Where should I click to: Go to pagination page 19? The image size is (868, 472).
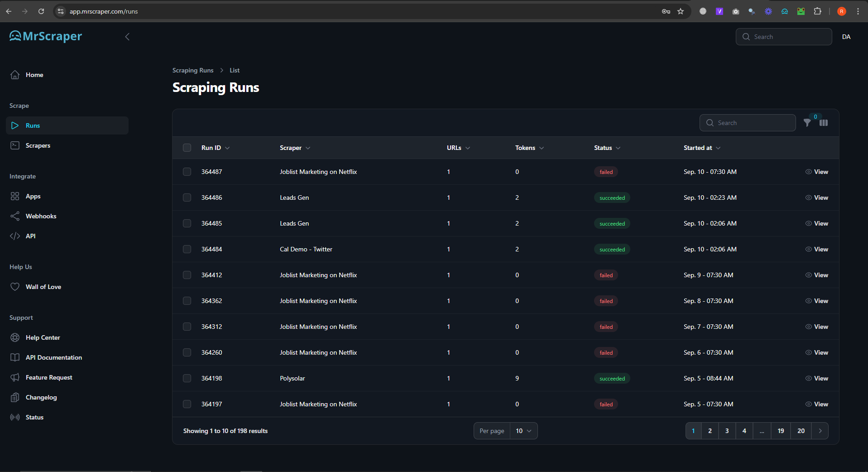tap(781, 431)
